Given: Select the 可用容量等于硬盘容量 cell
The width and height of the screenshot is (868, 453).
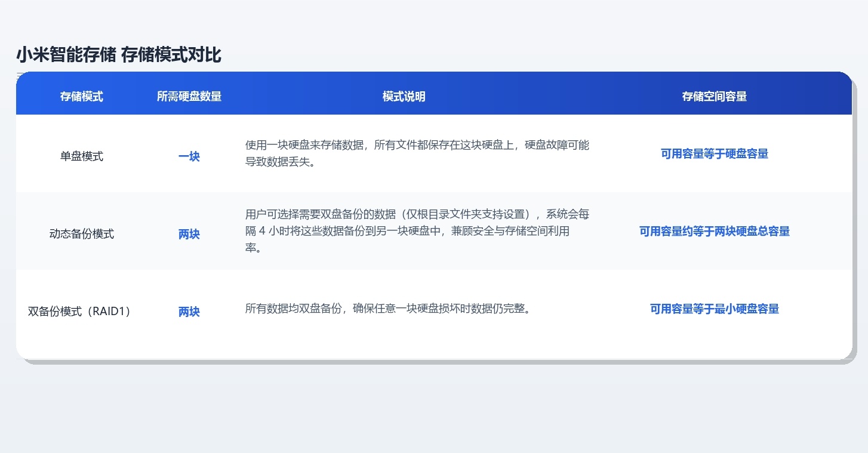Looking at the screenshot, I should pyautogui.click(x=715, y=153).
